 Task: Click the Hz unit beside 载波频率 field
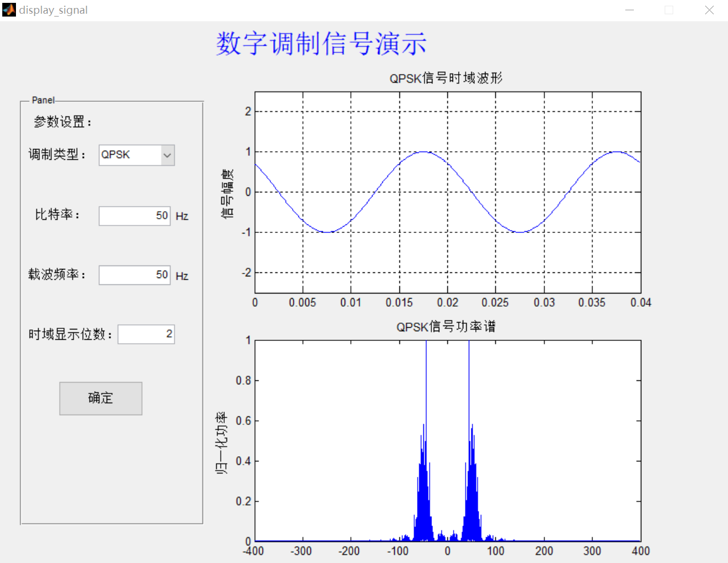(182, 276)
